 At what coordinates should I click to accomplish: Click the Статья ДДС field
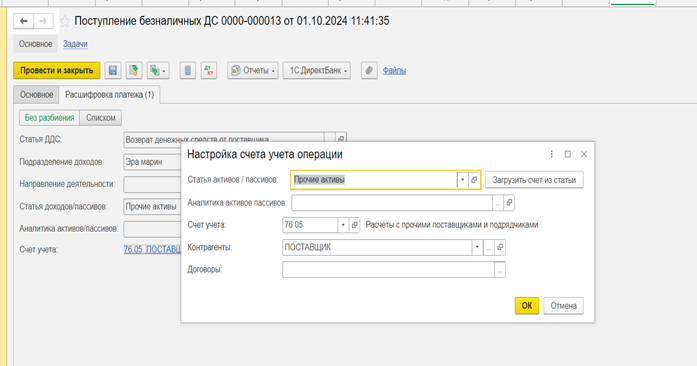click(x=224, y=139)
